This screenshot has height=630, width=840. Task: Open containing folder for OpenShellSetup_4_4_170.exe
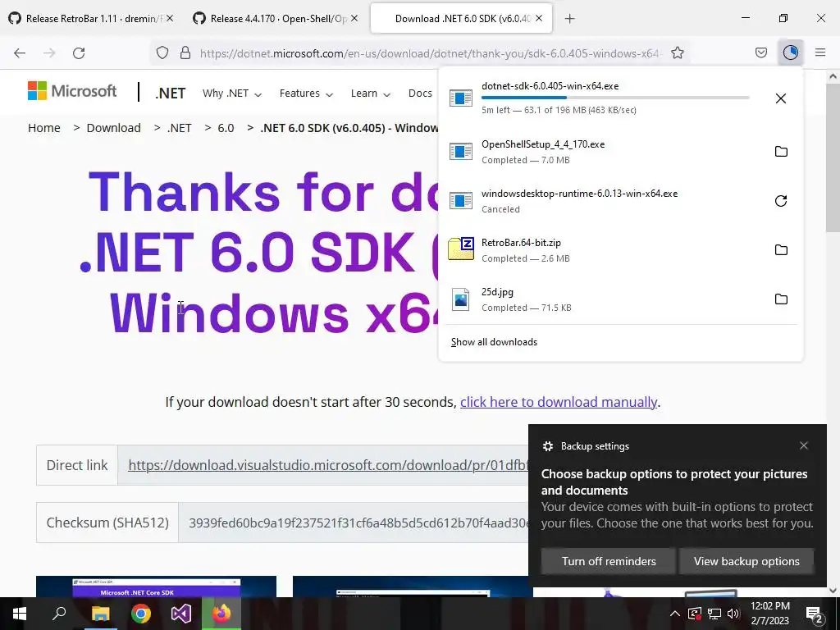781,152
